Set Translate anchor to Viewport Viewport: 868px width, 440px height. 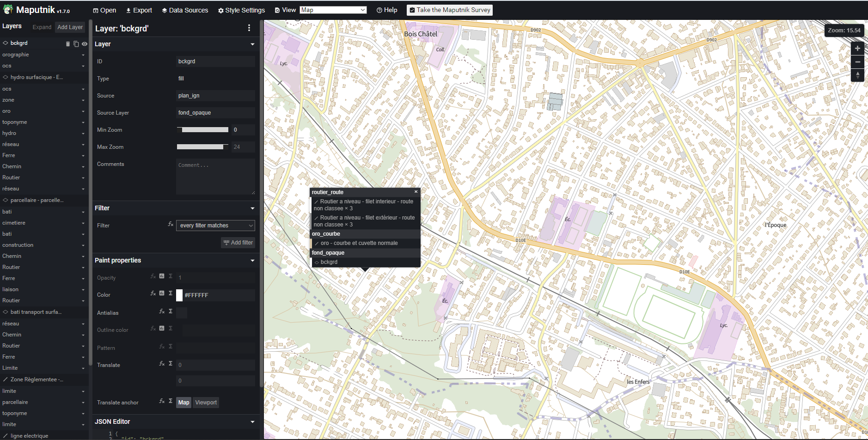coord(206,403)
